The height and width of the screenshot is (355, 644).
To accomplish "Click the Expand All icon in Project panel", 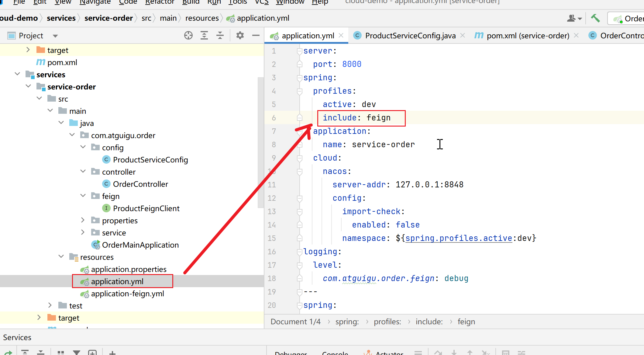I will [204, 36].
